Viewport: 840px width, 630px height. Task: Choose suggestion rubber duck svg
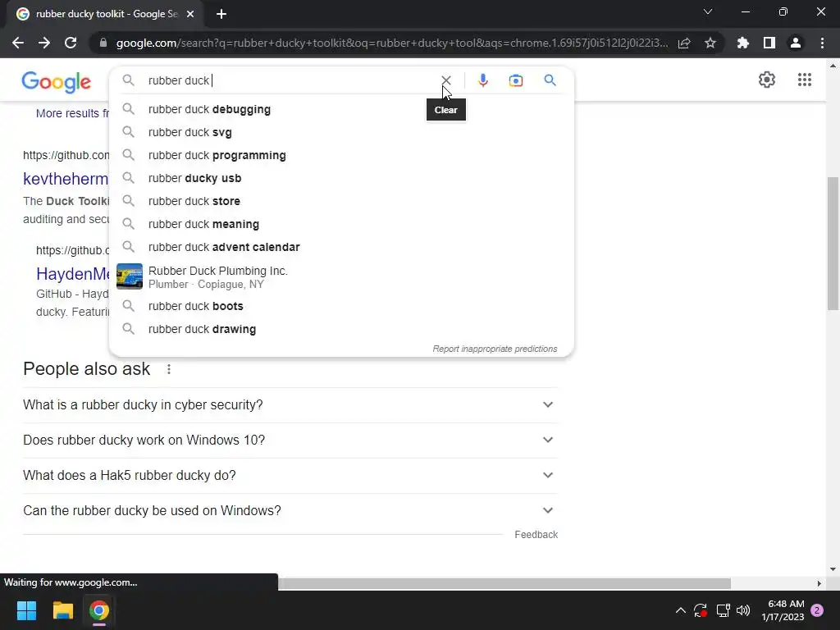click(340, 132)
